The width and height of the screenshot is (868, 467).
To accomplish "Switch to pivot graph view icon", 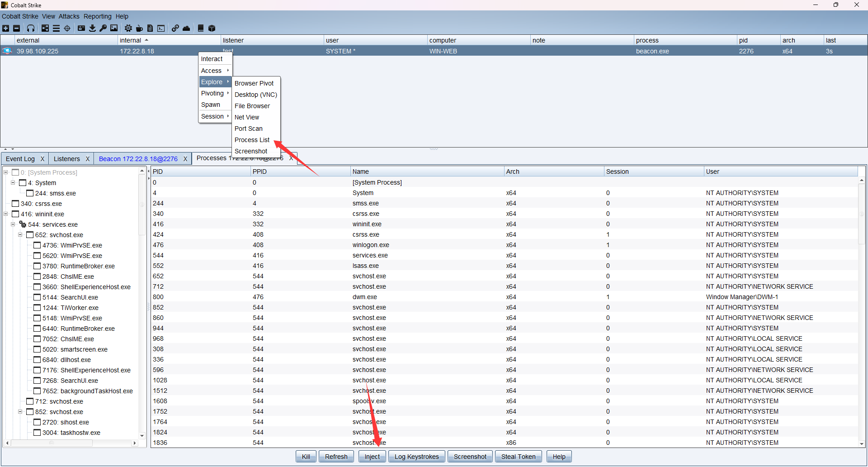I will [x=45, y=28].
